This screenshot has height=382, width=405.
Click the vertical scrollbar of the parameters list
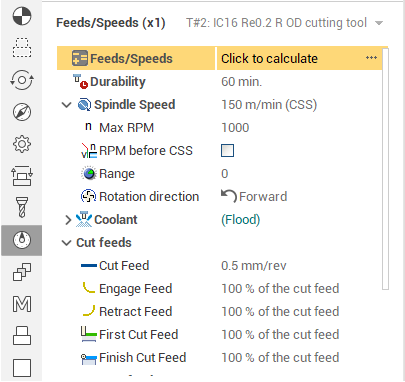pyautogui.click(x=385, y=169)
